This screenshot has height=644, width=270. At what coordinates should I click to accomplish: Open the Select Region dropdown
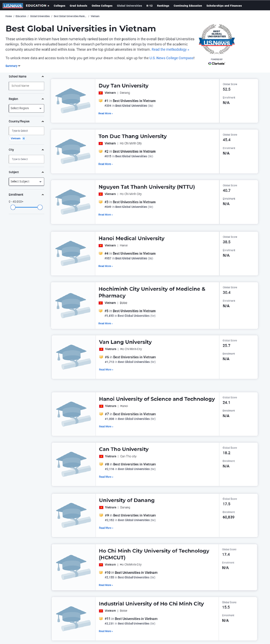coord(26,108)
